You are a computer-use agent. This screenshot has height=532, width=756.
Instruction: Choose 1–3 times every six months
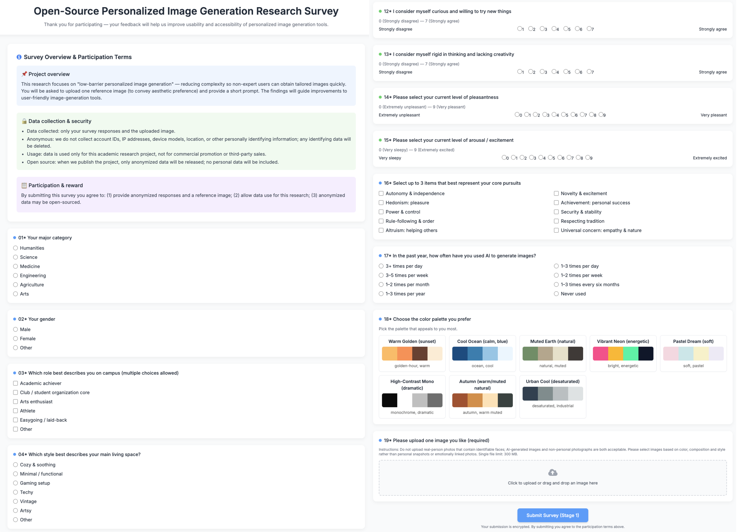[556, 285]
